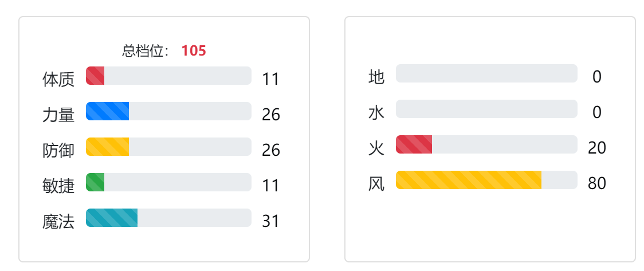The width and height of the screenshot is (644, 271).
Task: Click the empty 水 element bar
Action: 486,109
